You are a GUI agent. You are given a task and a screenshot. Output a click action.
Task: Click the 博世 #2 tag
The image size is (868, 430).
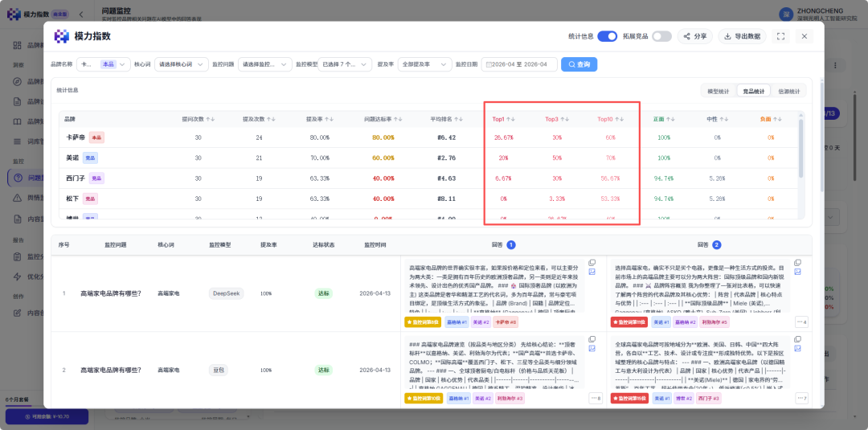684,398
